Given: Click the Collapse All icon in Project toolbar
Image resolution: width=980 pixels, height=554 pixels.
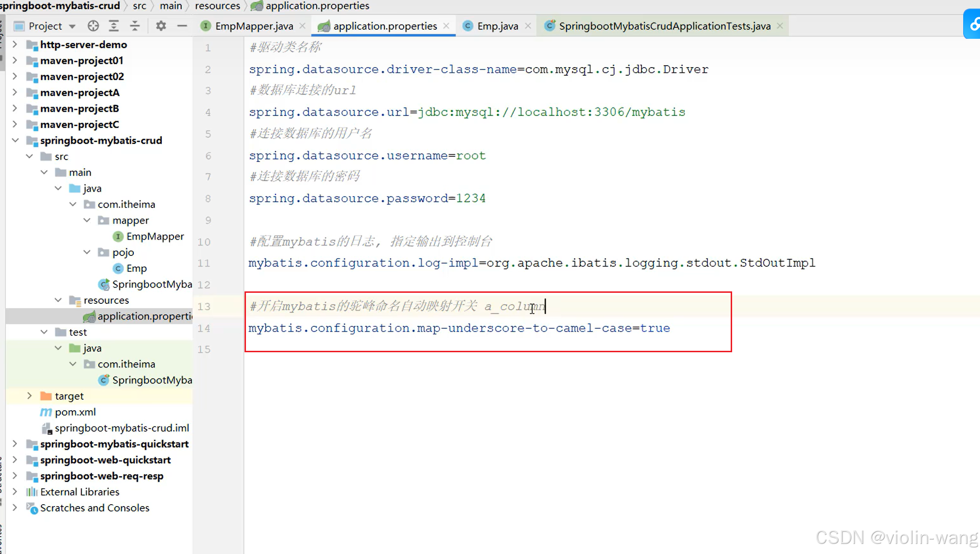Looking at the screenshot, I should 135,26.
